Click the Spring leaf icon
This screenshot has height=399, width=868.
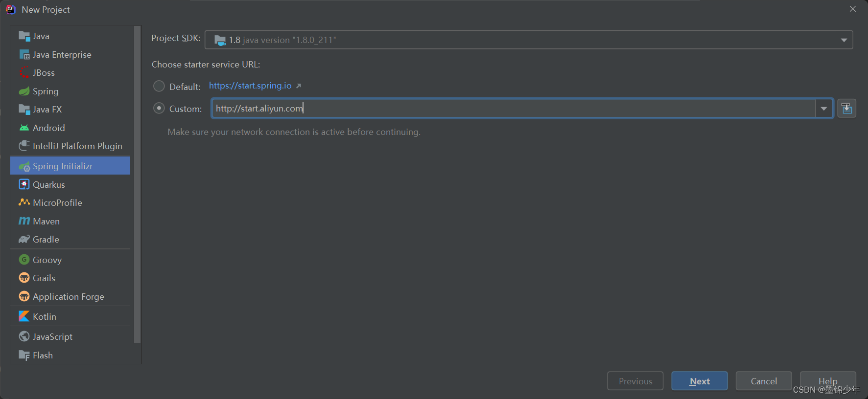coord(24,91)
